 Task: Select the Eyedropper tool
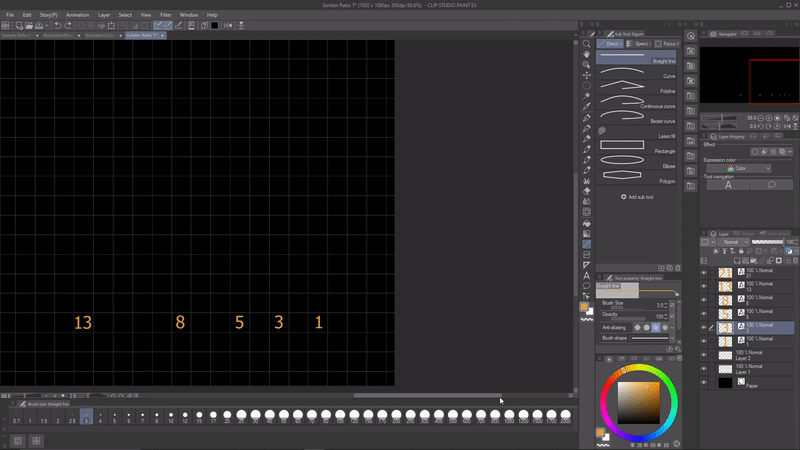tap(587, 107)
